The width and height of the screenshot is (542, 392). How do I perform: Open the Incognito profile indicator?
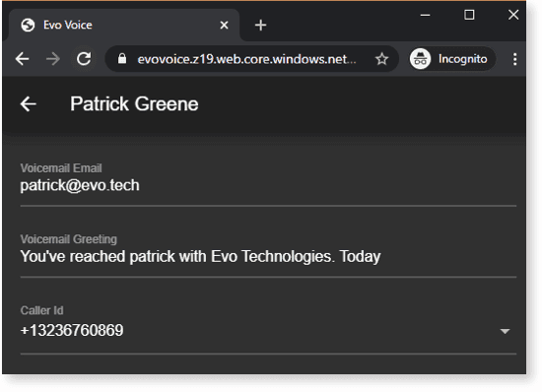click(452, 59)
